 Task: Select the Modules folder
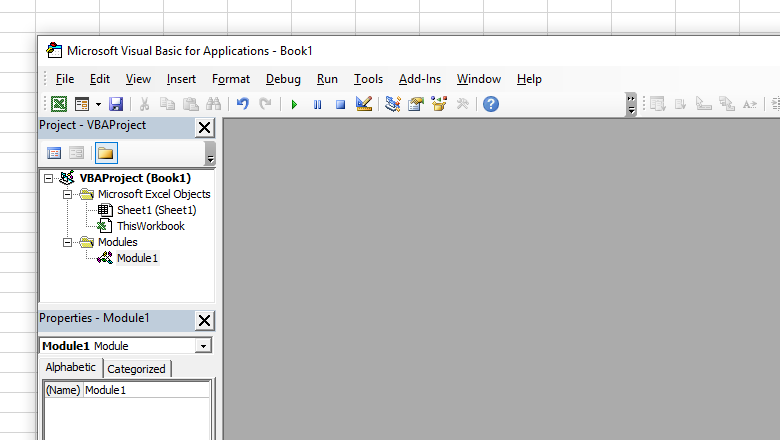click(x=117, y=242)
